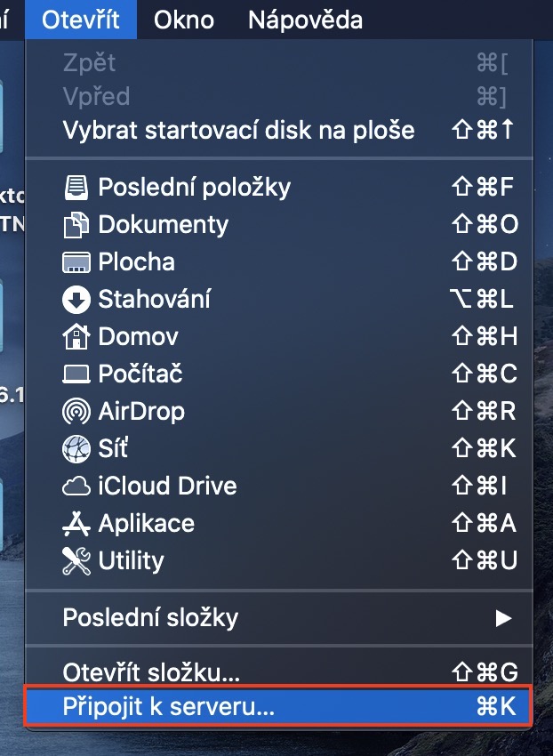Select the Počítač computer icon
The image size is (553, 756).
pos(76,374)
